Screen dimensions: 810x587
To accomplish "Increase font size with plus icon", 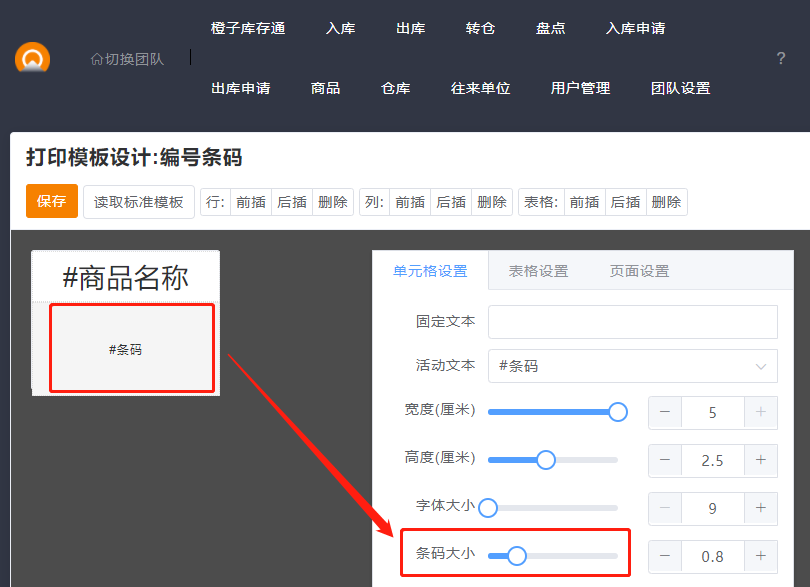I will point(760,508).
